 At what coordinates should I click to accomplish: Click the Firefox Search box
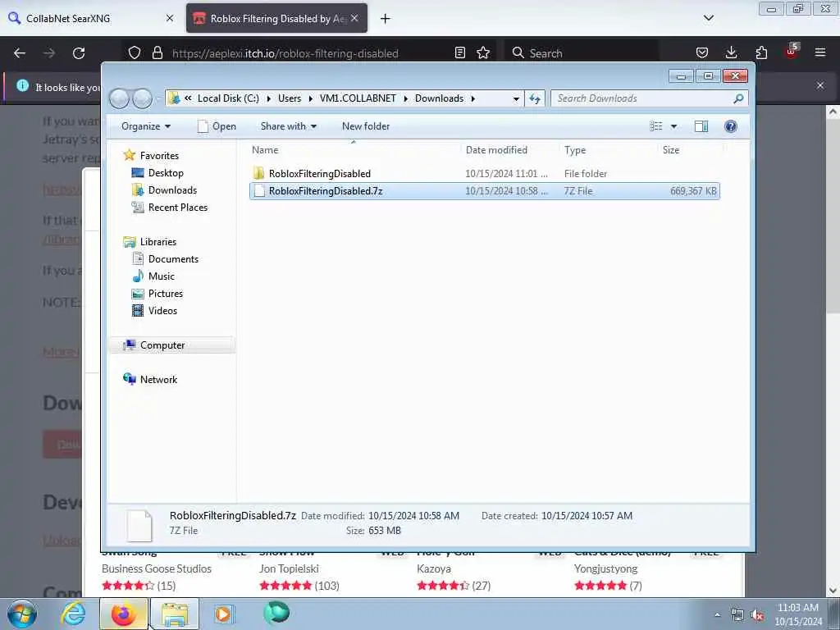pos(583,53)
